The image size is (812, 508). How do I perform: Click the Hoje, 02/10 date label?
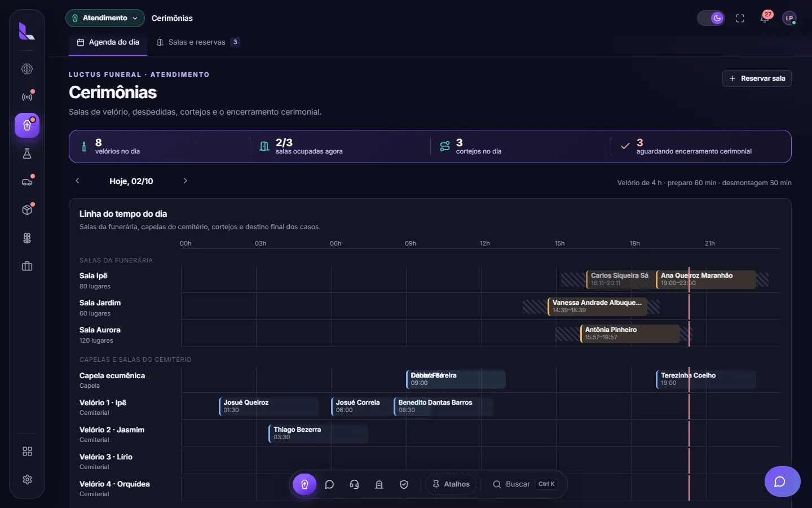[x=131, y=181]
